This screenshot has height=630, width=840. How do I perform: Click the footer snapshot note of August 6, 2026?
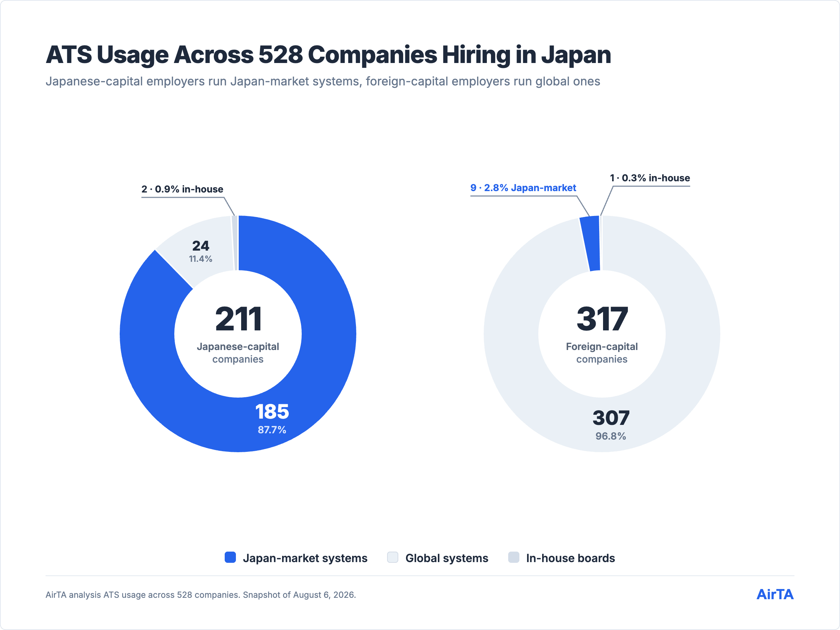[201, 595]
